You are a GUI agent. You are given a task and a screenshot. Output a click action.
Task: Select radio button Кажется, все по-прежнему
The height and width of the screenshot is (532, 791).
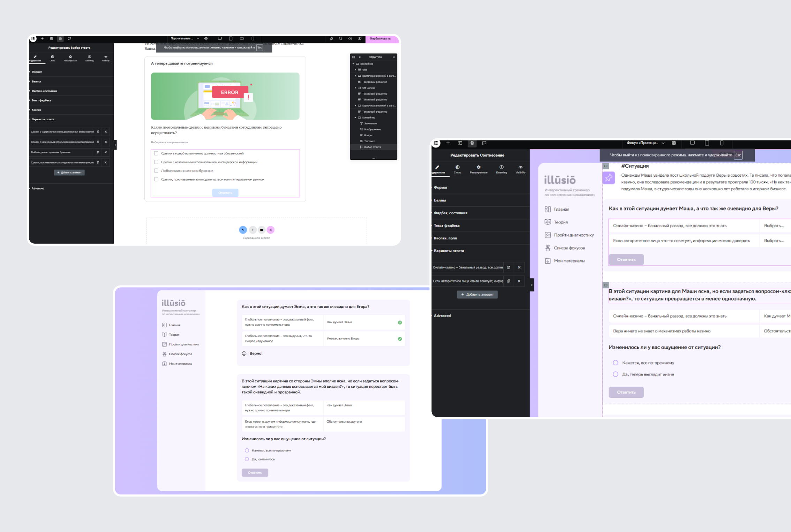click(248, 450)
